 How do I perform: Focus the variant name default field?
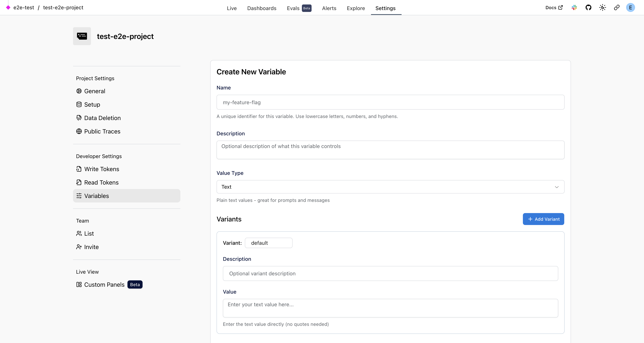[269, 243]
